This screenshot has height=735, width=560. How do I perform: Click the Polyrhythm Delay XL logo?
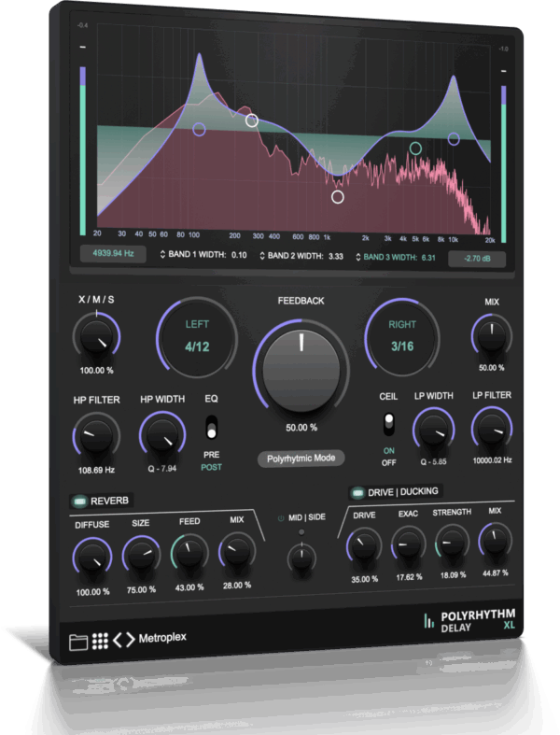click(x=469, y=621)
